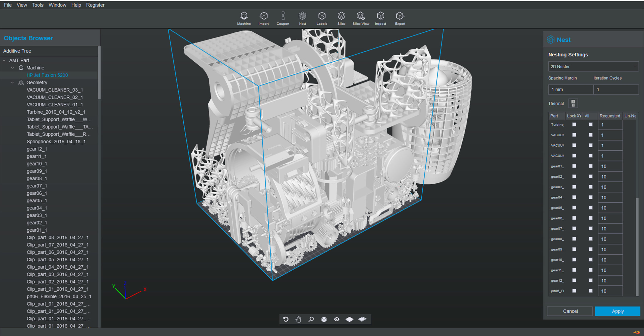Select HP Jet Fusion 5200 in tree
This screenshot has height=336, width=644.
pyautogui.click(x=47, y=75)
